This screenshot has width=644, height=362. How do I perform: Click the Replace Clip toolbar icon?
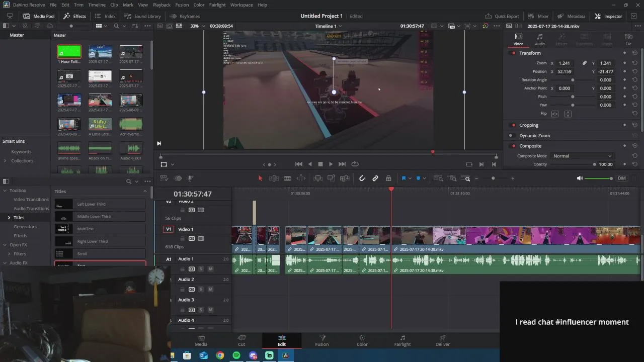click(345, 178)
